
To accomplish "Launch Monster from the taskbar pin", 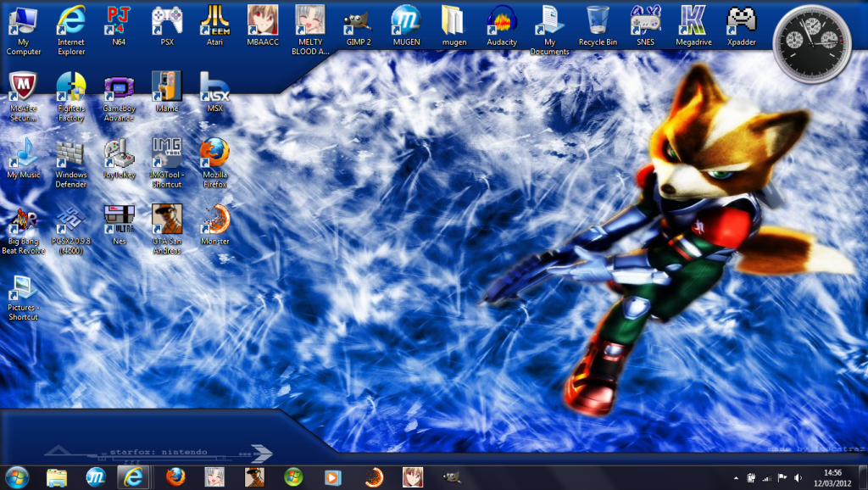I will coord(373,477).
